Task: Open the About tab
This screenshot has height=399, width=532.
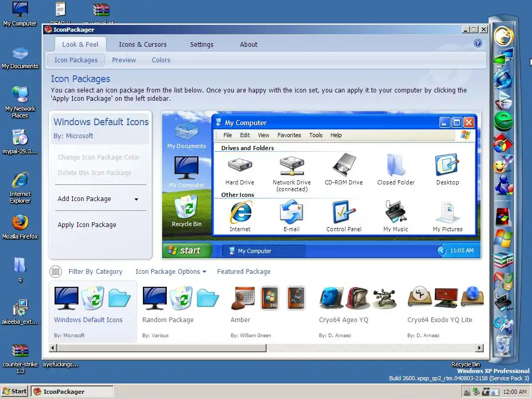Action: (249, 45)
